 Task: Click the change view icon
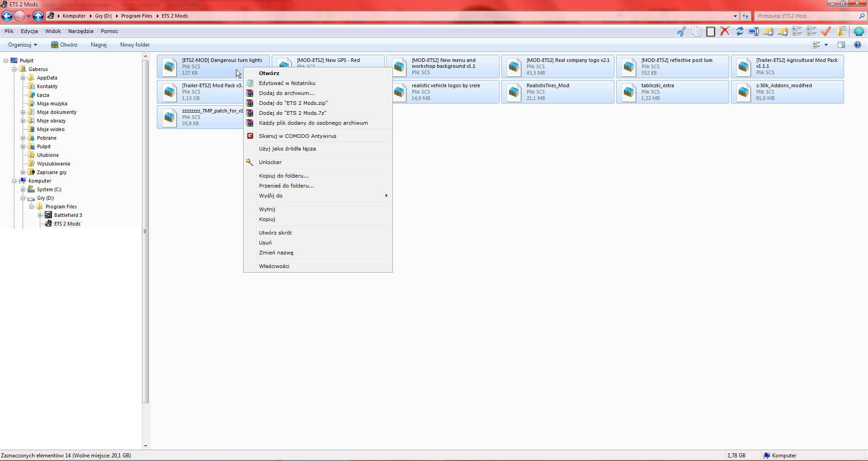click(x=816, y=45)
